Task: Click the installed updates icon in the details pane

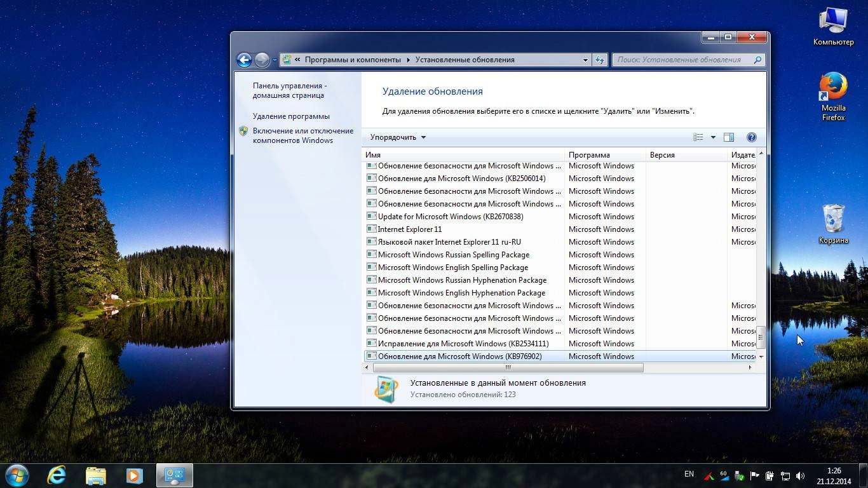Action: pyautogui.click(x=386, y=389)
